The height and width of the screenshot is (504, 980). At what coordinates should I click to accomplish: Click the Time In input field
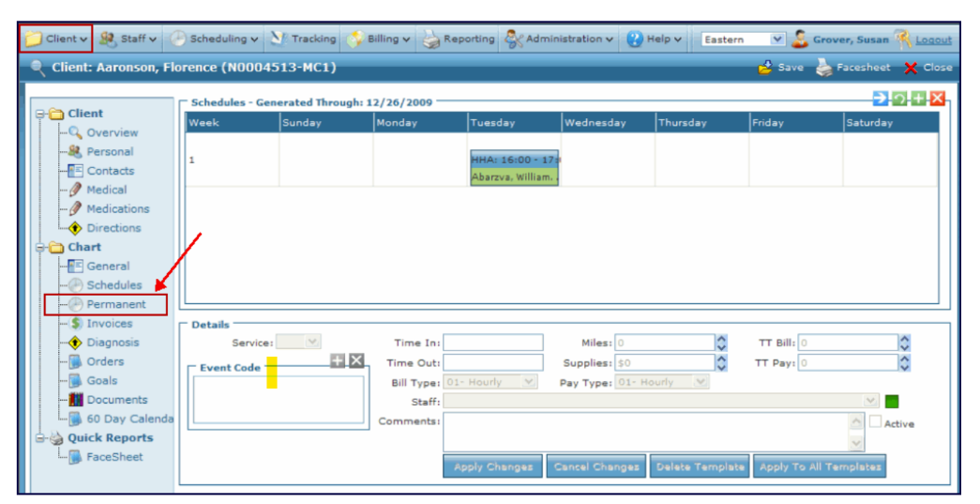click(493, 344)
